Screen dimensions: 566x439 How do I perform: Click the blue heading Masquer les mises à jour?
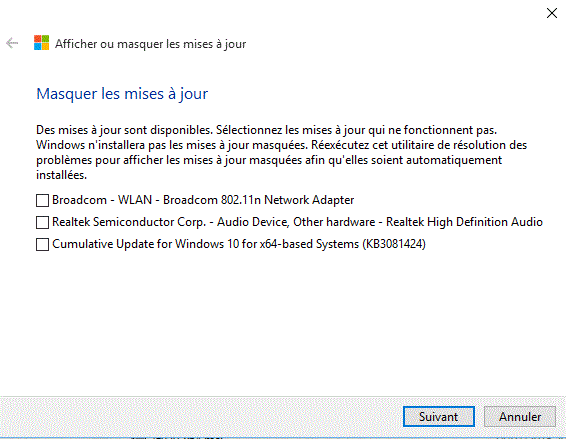(122, 94)
